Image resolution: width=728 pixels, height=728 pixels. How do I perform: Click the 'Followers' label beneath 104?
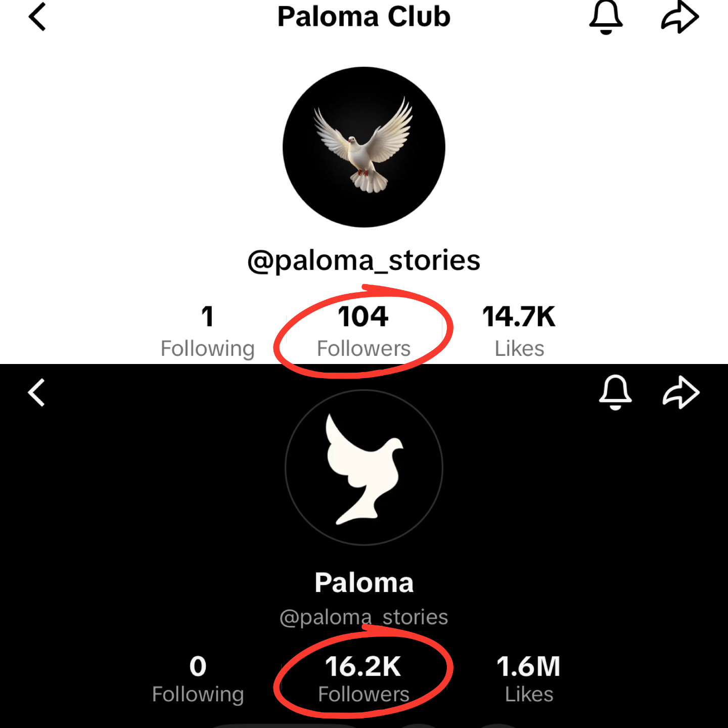coord(363,349)
